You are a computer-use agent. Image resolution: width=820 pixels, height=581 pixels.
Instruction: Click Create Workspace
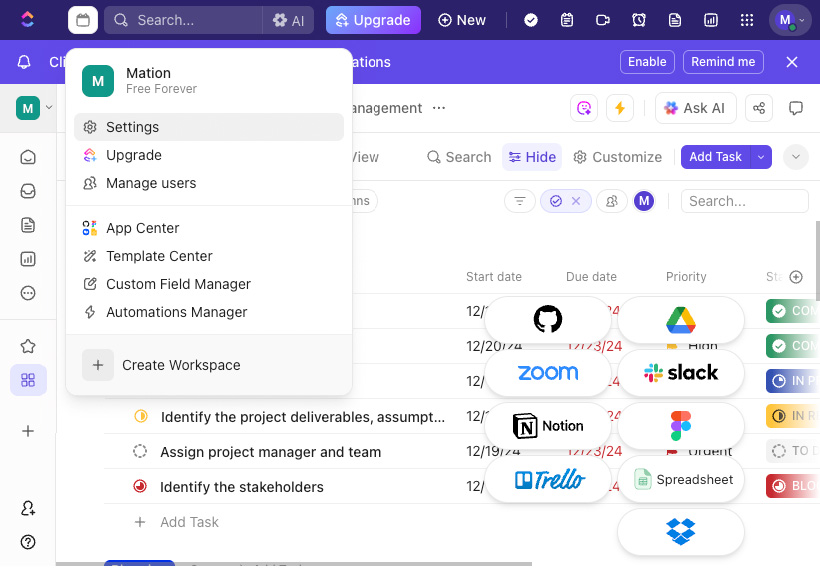[x=209, y=365]
